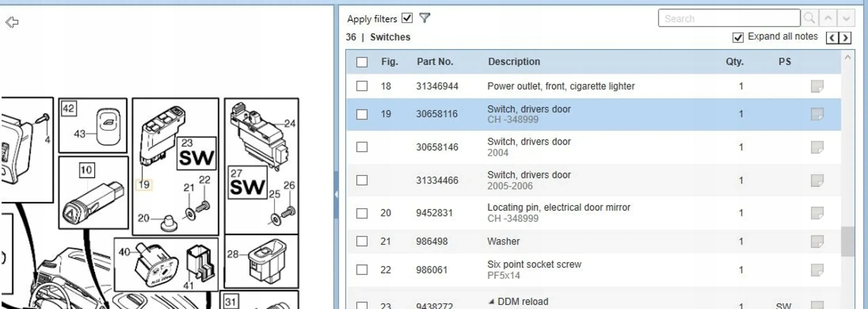Check the box for part 986061
Screen dimensions: 868x309
point(362,269)
